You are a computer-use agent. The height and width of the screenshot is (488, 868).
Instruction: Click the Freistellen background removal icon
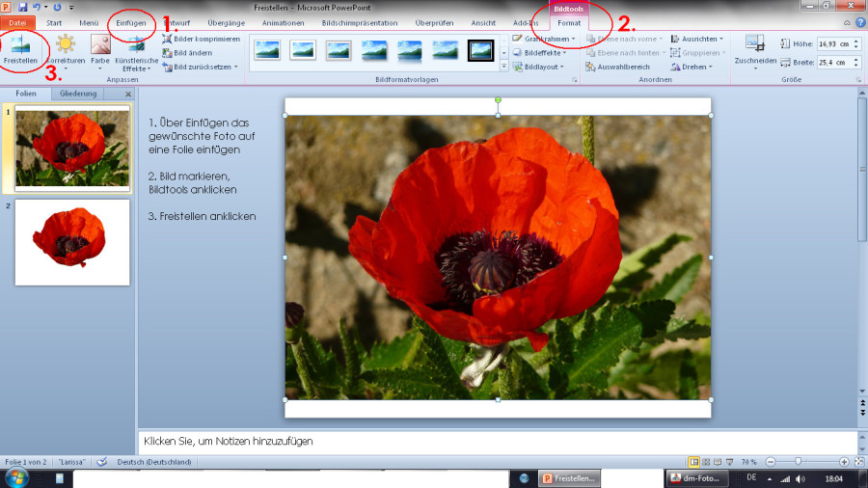click(20, 48)
